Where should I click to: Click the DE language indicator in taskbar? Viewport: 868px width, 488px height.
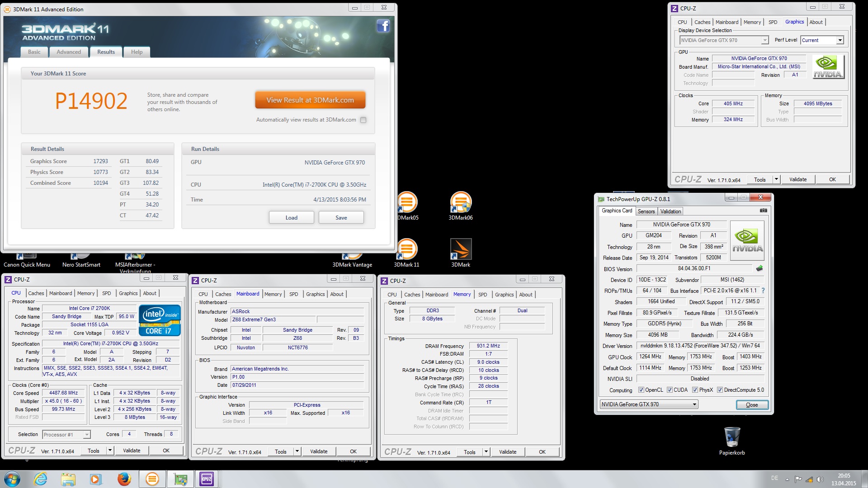[x=774, y=478]
